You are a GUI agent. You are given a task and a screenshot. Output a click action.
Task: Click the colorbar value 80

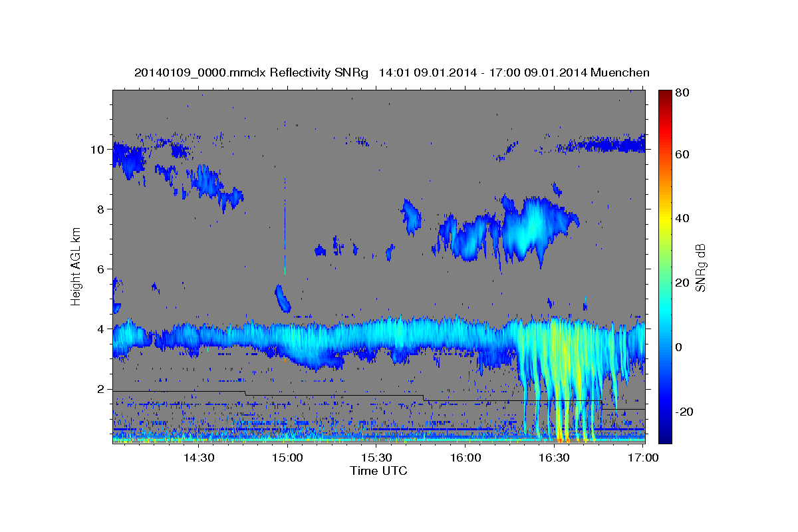click(682, 93)
